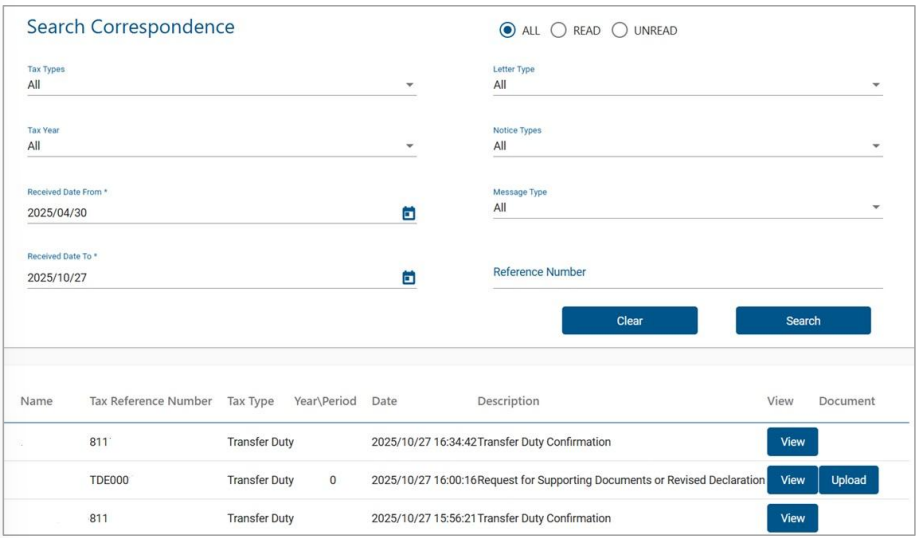Click the Search button

tap(803, 321)
